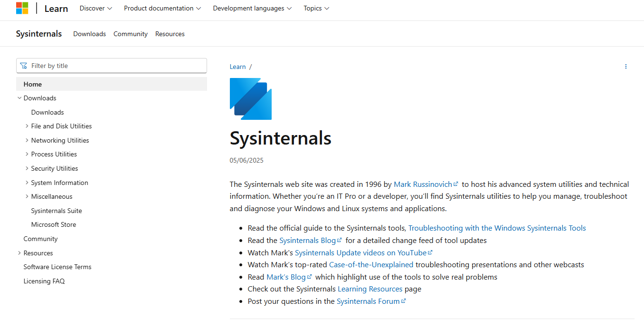This screenshot has height=320, width=644.
Task: Open the Development languages dropdown
Action: [x=253, y=8]
